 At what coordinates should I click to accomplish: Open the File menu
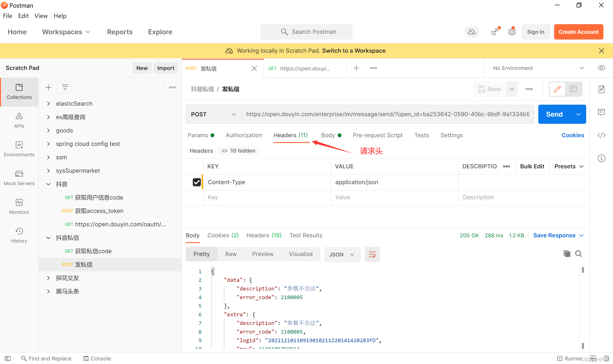pos(8,16)
